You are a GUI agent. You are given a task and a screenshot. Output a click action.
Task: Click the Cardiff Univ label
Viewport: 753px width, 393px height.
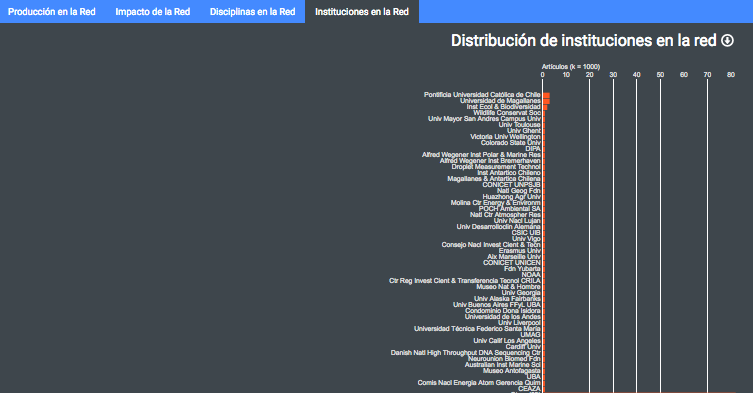pos(523,347)
